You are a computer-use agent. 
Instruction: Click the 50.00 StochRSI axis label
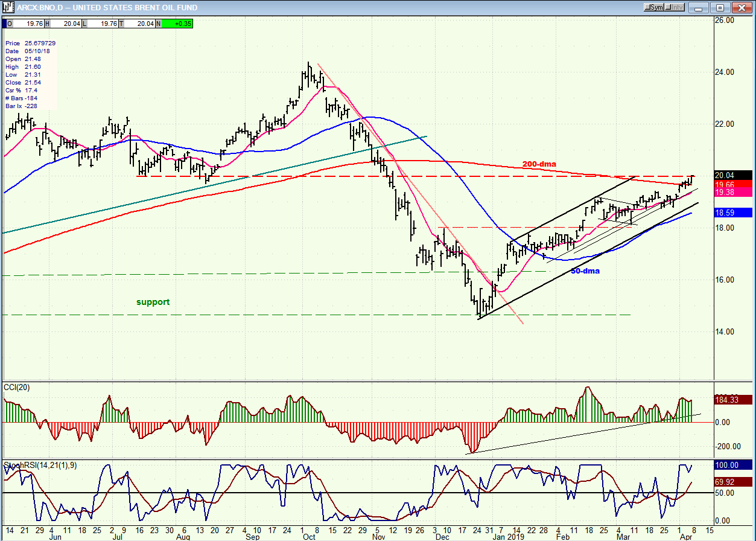coord(723,493)
